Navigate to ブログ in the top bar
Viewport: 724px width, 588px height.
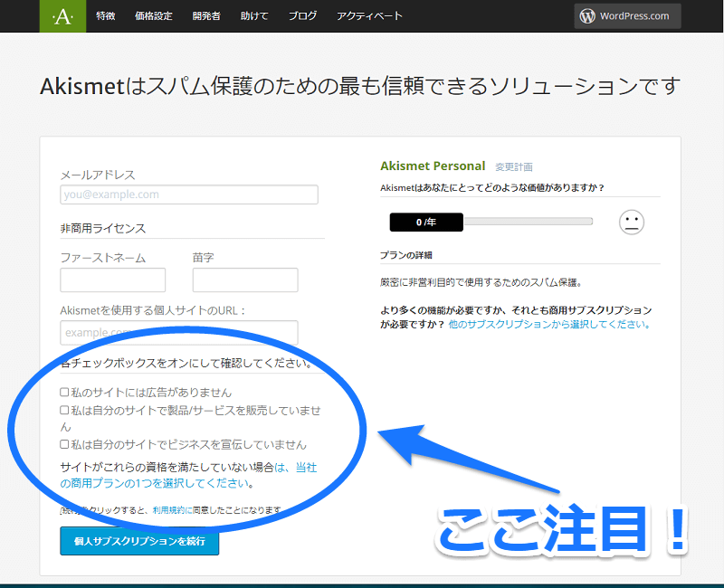[x=302, y=16]
